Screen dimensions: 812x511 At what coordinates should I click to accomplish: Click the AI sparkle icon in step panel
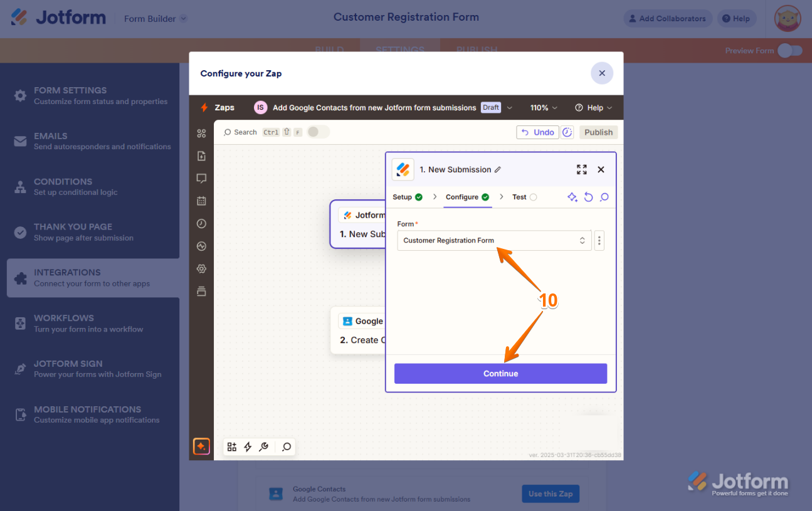(572, 197)
